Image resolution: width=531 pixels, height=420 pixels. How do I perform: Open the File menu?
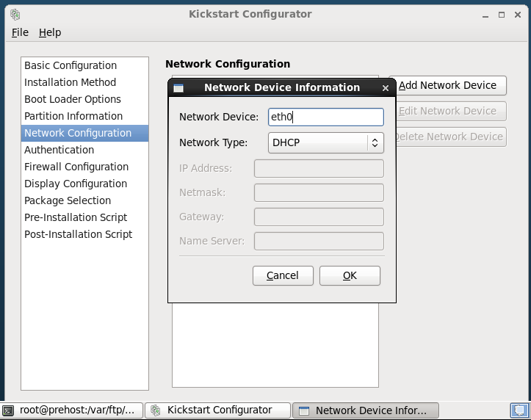tap(20, 32)
